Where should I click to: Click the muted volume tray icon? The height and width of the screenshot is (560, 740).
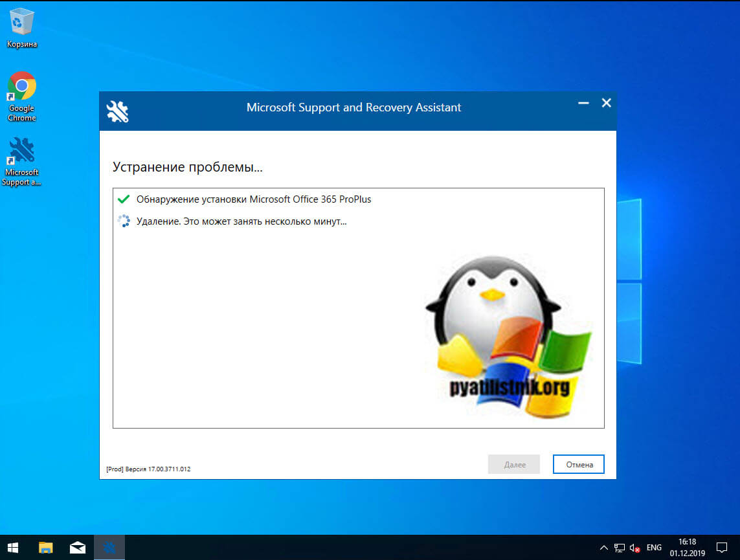click(x=634, y=548)
